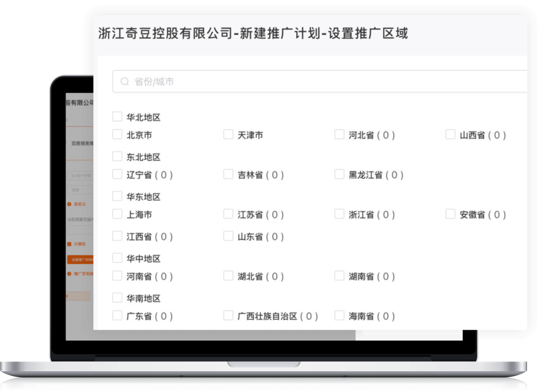Click the orange button in the laptop window
The image size is (543, 392).
point(80,260)
